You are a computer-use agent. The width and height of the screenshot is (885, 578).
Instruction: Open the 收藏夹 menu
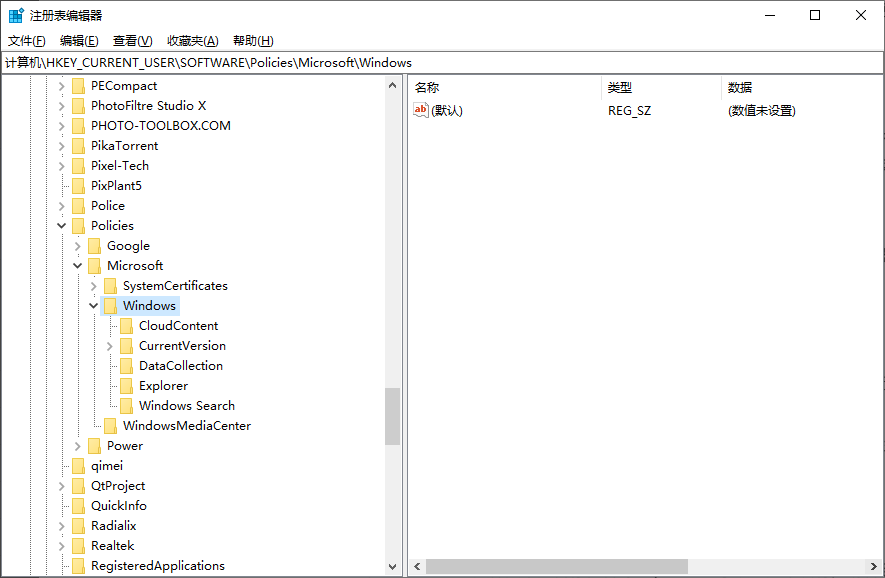(x=192, y=40)
